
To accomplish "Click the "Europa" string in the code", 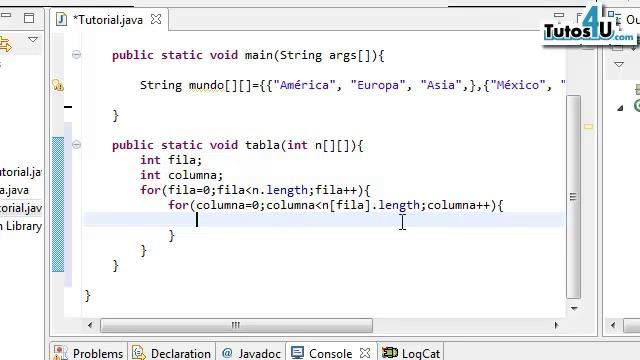I will tap(378, 85).
